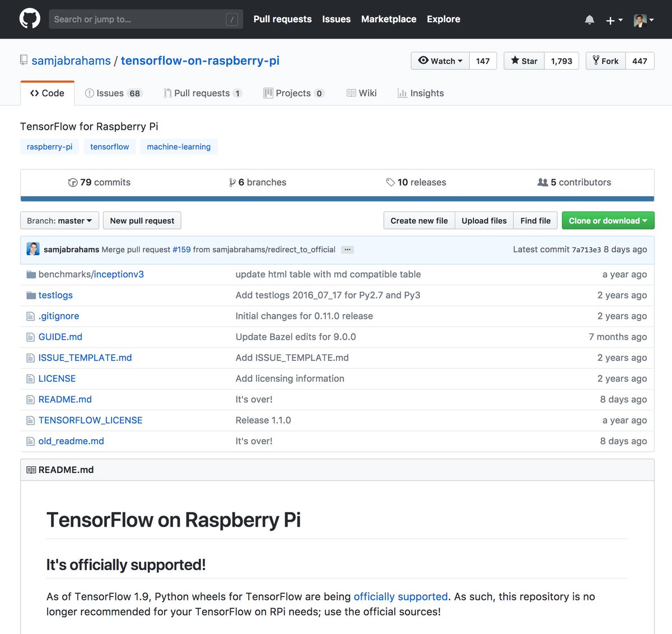This screenshot has height=634, width=672.
Task: Open the .gitignore file
Action: pos(59,316)
